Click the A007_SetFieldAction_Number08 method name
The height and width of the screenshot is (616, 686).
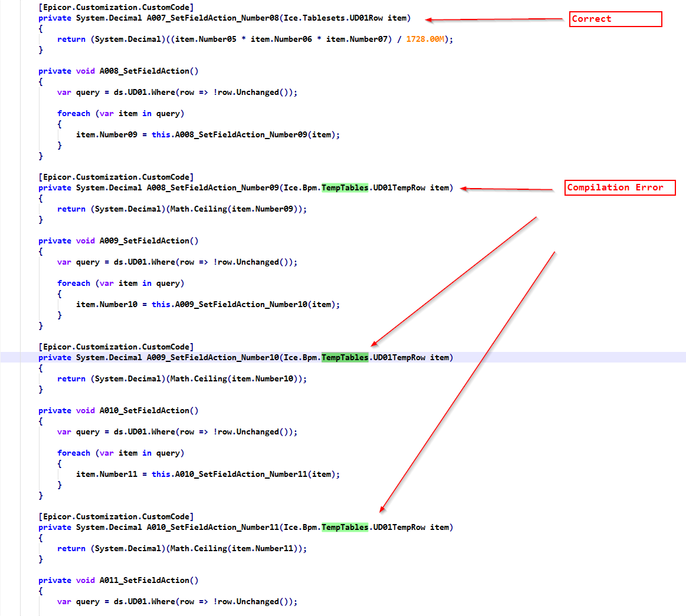point(212,18)
